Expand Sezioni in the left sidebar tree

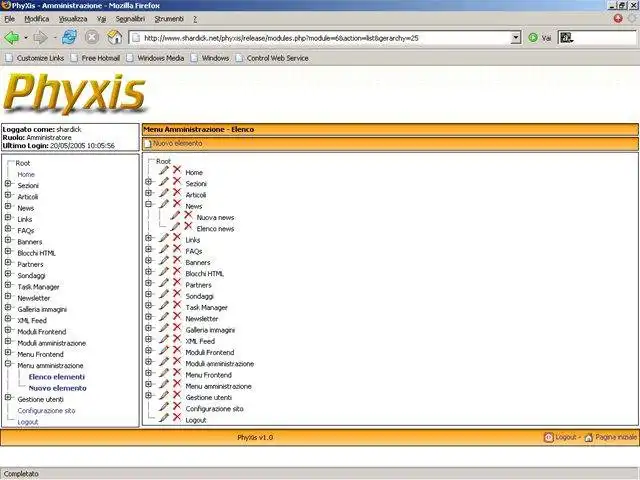click(8, 184)
